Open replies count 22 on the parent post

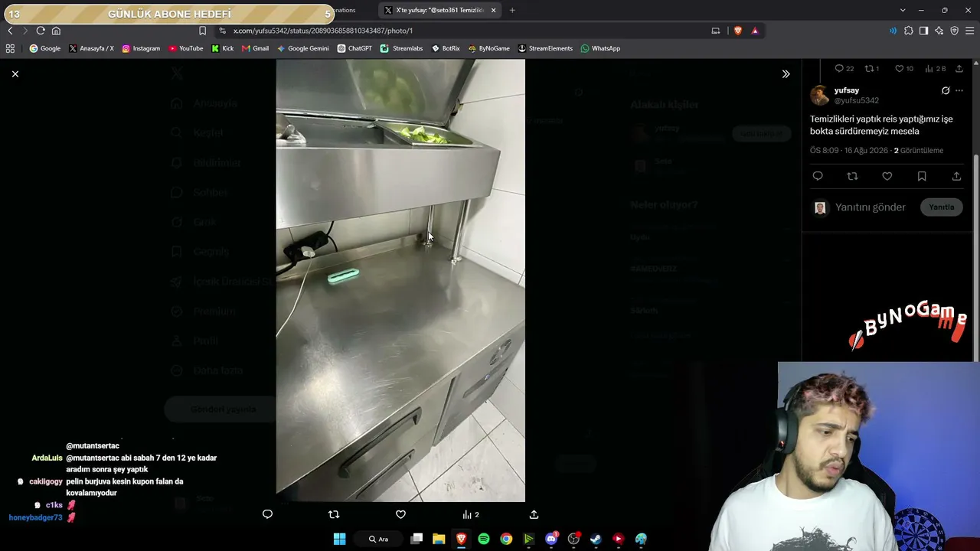tap(844, 69)
